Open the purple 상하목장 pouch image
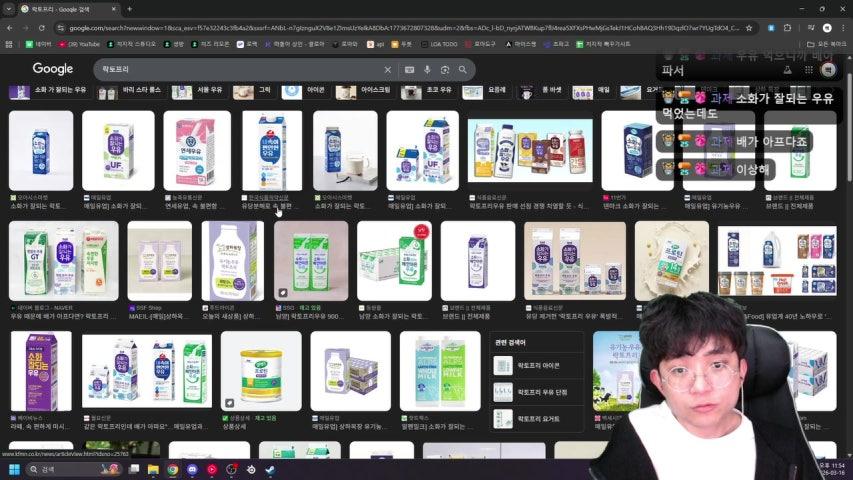The width and height of the screenshot is (853, 480). click(x=232, y=261)
